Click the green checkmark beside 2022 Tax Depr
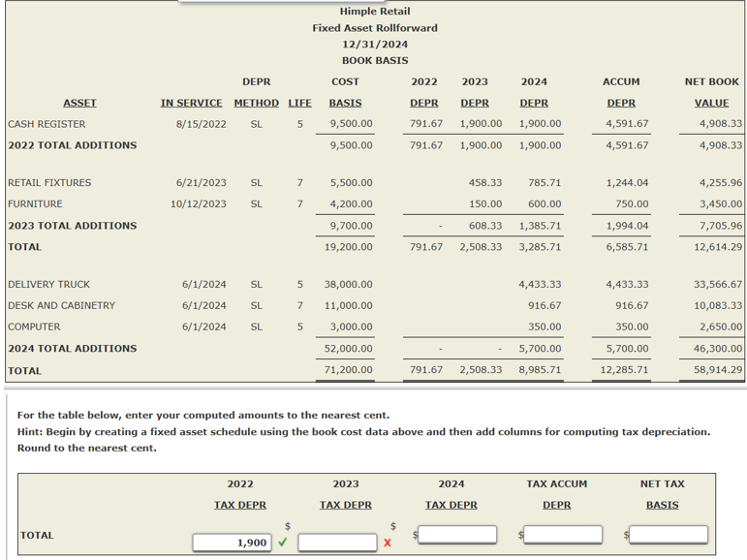The height and width of the screenshot is (560, 747). 283,543
